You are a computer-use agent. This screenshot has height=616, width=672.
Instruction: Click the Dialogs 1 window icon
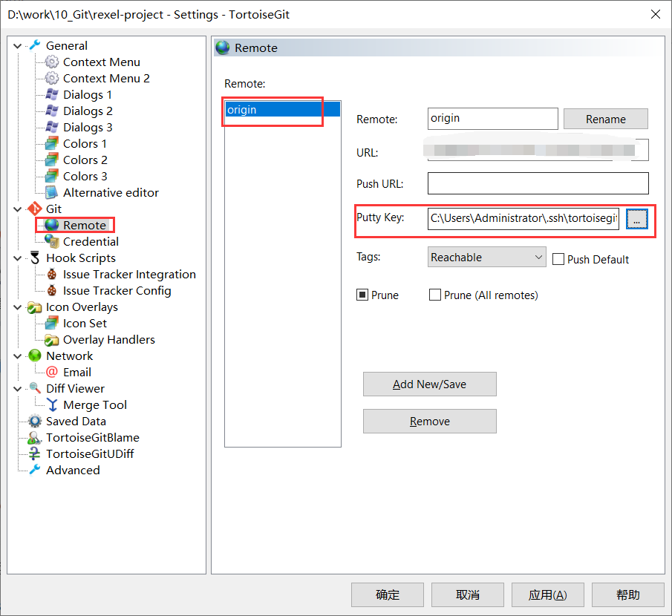click(52, 94)
